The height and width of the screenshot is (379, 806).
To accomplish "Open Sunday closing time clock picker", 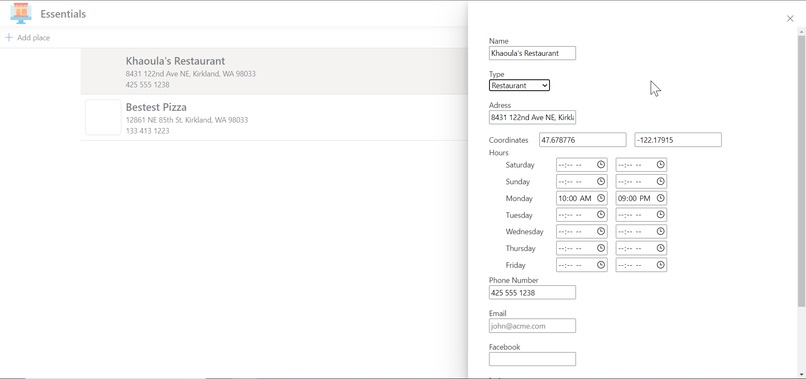I will [x=661, y=182].
